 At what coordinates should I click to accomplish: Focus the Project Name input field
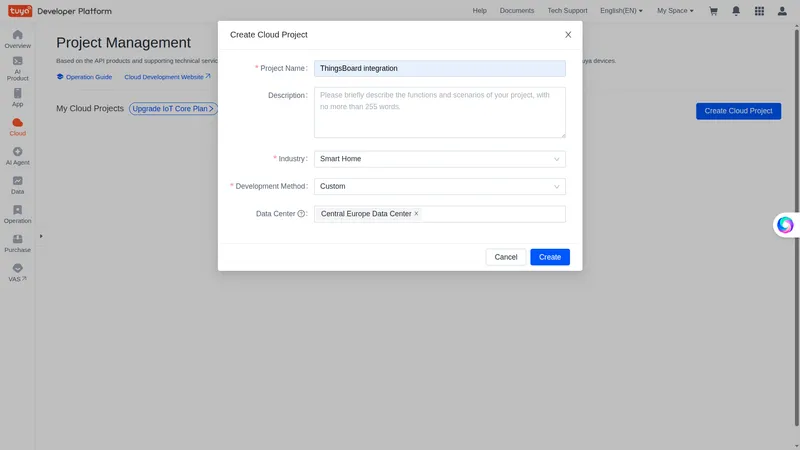point(440,68)
